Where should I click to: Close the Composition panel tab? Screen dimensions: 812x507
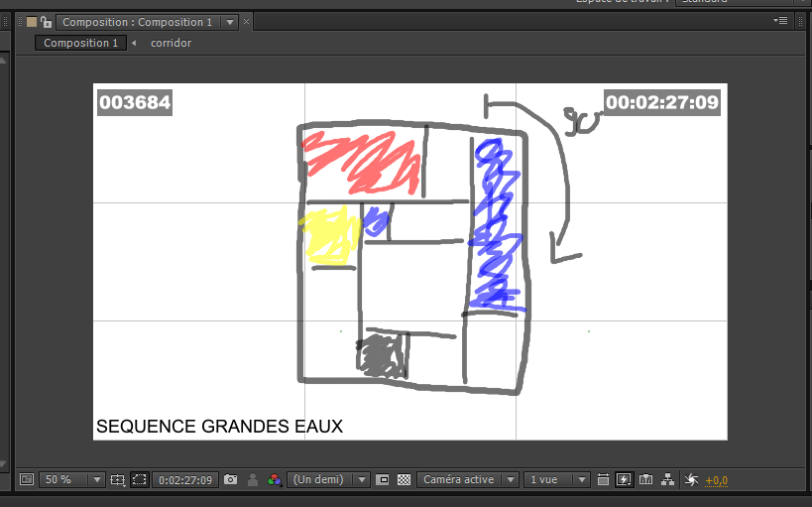coord(247,22)
